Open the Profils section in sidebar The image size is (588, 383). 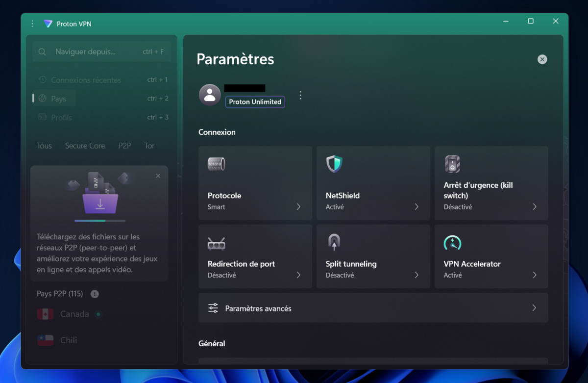101,117
